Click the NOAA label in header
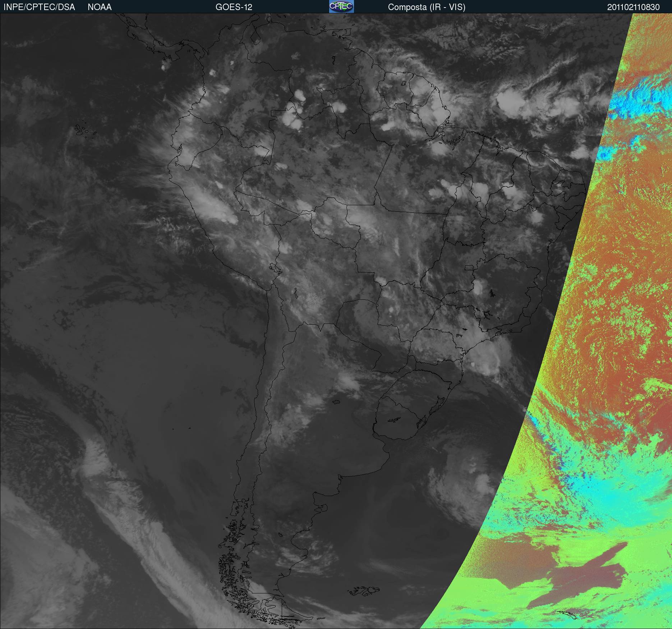This screenshot has width=672, height=629. tap(100, 7)
